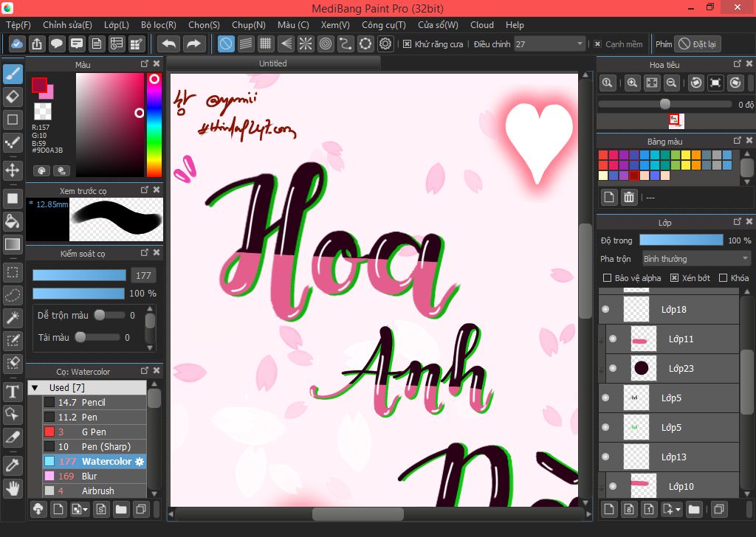Select the Eraser tool
This screenshot has width=756, height=537.
13,97
